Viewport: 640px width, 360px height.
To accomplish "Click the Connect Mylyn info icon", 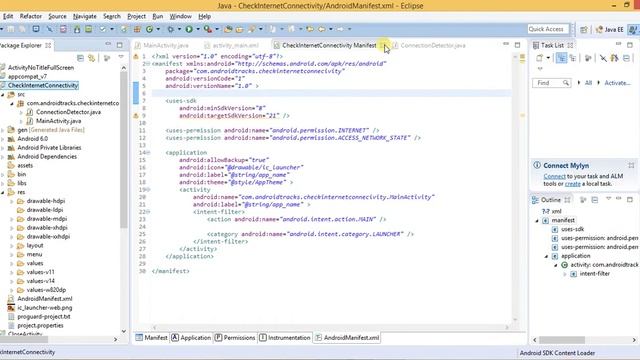I will (537, 165).
